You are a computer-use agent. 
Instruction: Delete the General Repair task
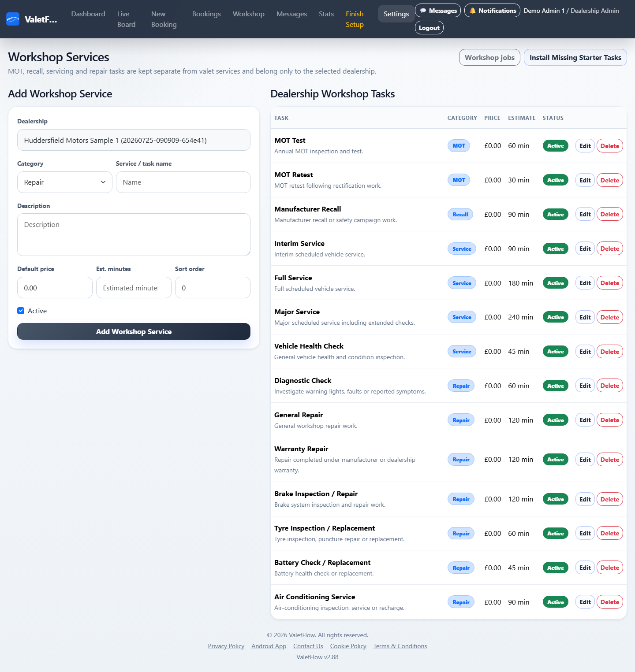609,420
